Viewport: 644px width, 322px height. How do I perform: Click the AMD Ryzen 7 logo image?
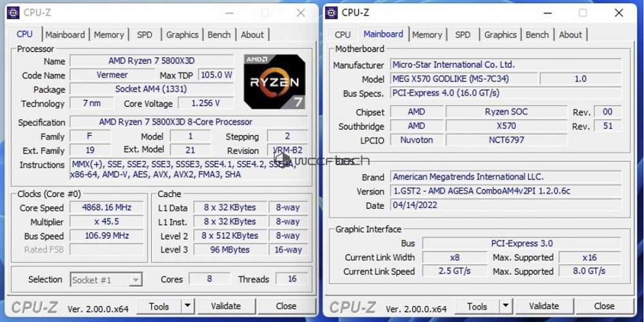pyautogui.click(x=274, y=82)
